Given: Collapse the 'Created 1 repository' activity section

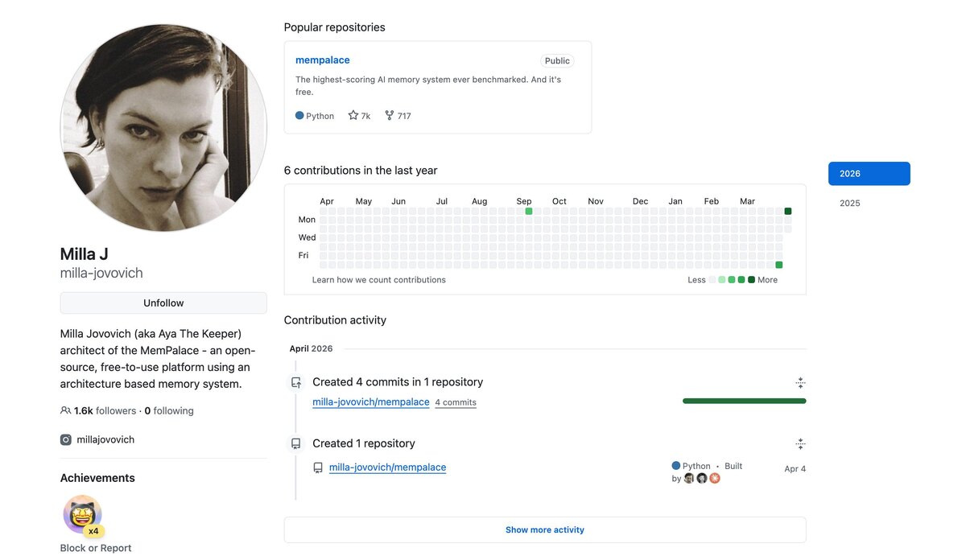Looking at the screenshot, I should click(x=800, y=444).
